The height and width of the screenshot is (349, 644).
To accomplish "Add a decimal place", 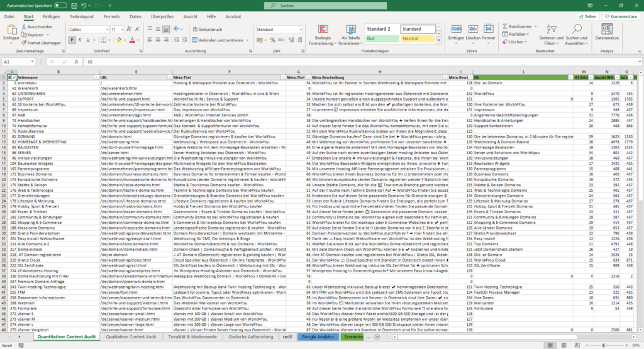I will (291, 40).
